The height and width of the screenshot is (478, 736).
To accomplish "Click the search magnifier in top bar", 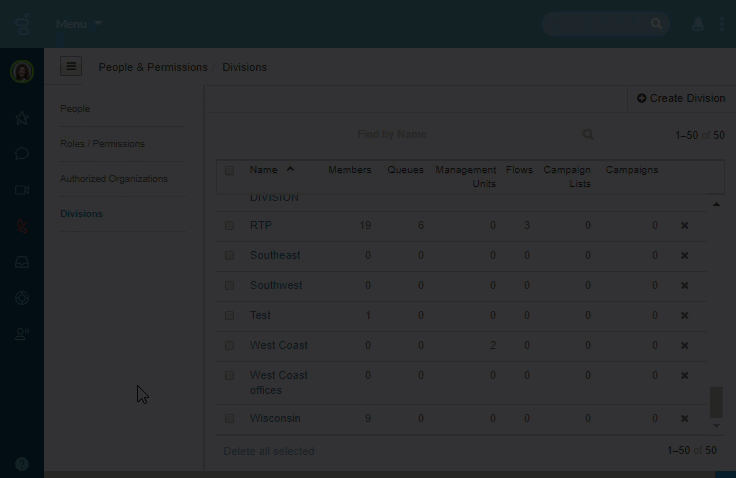I will click(x=656, y=24).
